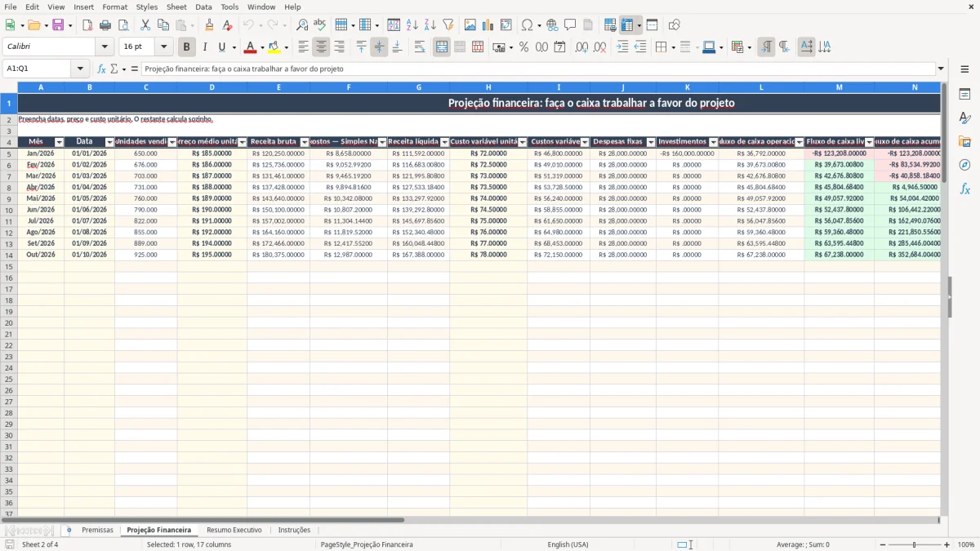Toggle Italic formatting

[204, 47]
